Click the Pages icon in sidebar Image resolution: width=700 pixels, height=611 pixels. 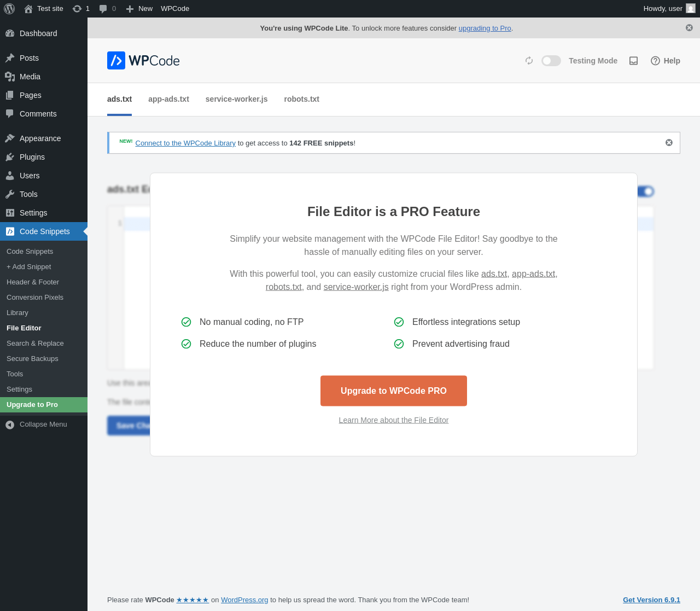10,95
